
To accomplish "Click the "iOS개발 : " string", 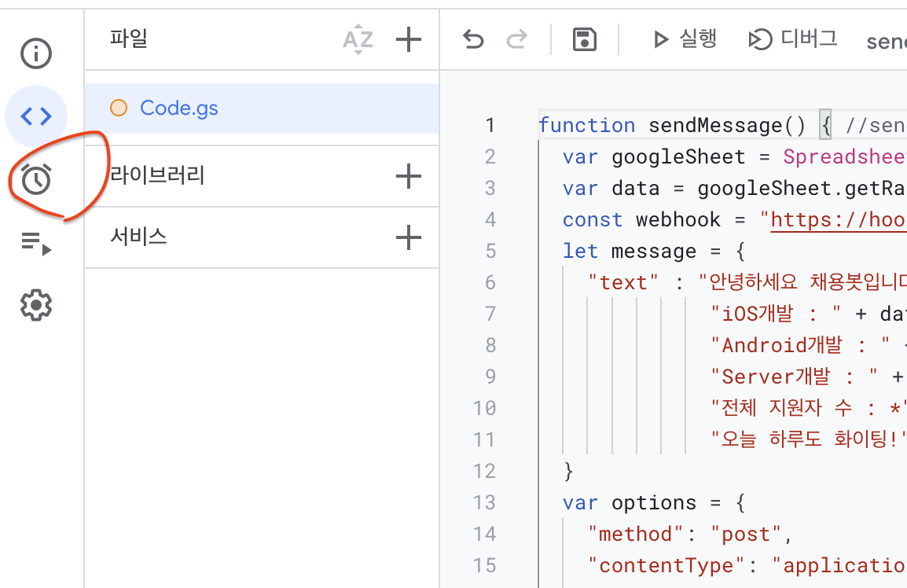I will tap(776, 314).
